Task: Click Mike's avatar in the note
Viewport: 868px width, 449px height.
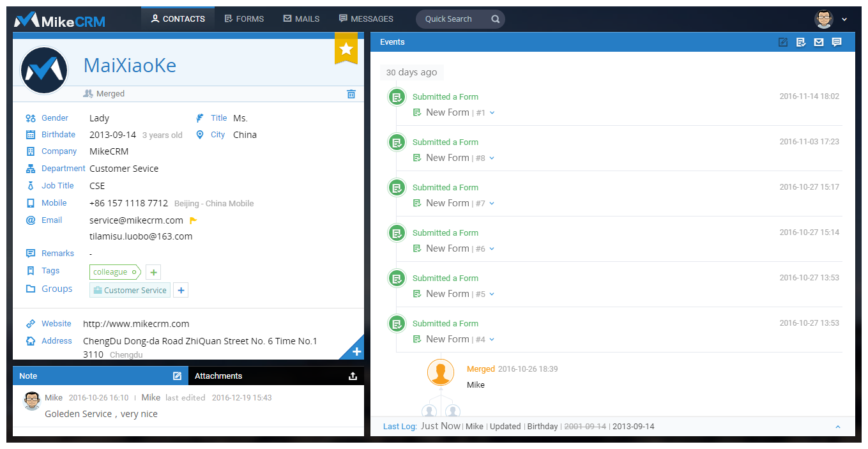Action: coord(33,400)
